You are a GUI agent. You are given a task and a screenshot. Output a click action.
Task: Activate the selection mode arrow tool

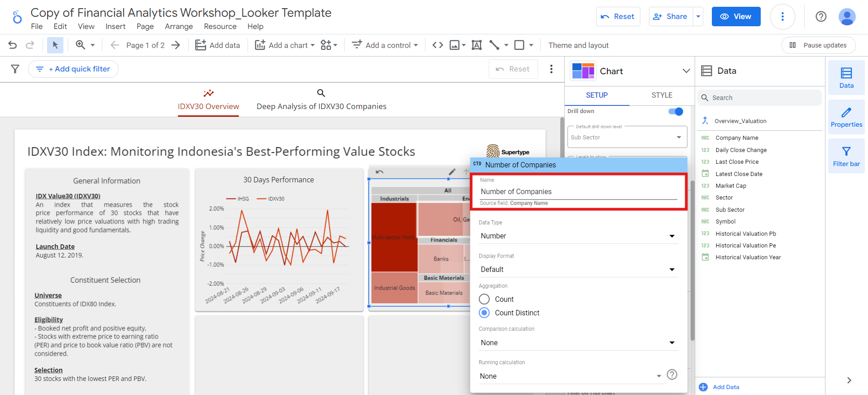[55, 45]
